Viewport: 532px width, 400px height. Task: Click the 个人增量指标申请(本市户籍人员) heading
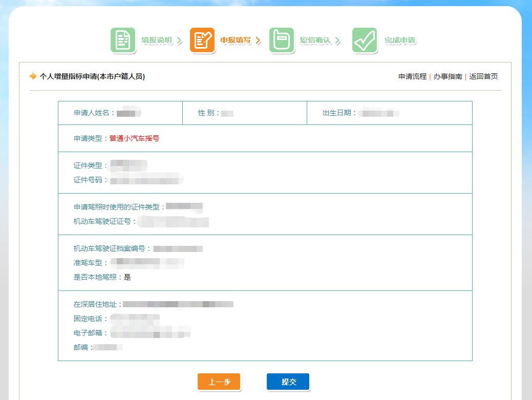(x=92, y=76)
